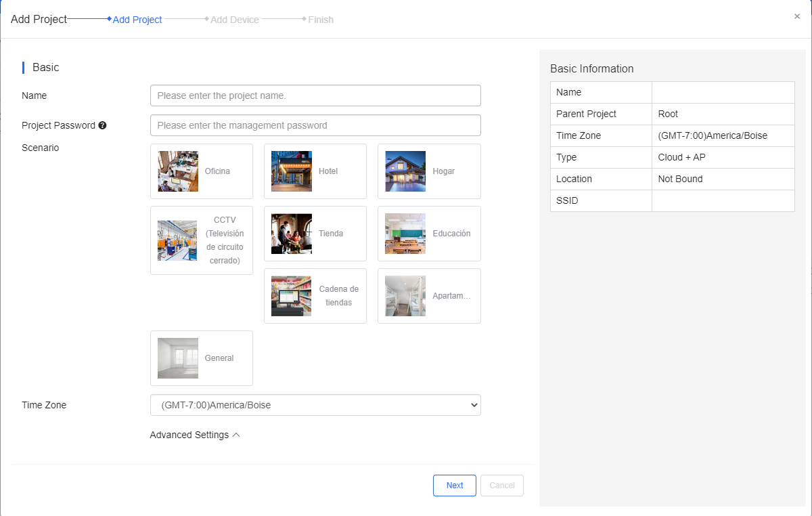Choose the Tienda scenario
This screenshot has height=516, width=812.
(x=315, y=234)
